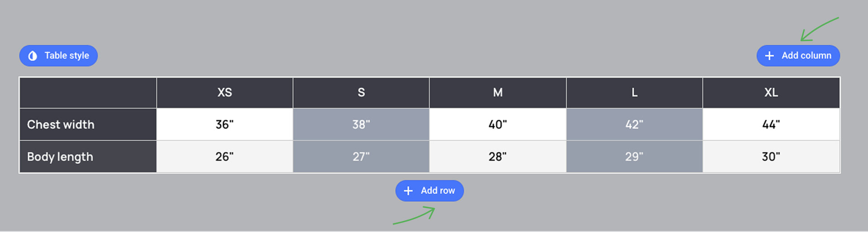Select the M column header cell
868x234 pixels.
[498, 93]
